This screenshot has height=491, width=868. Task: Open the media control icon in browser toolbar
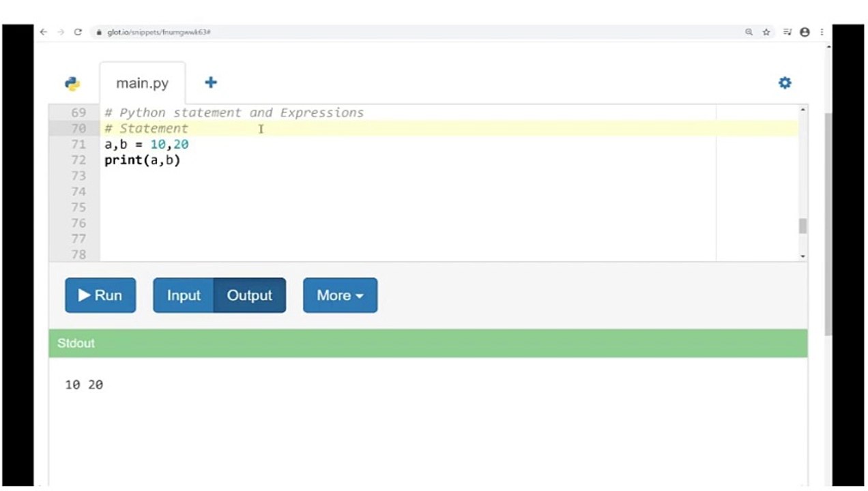[x=787, y=32]
